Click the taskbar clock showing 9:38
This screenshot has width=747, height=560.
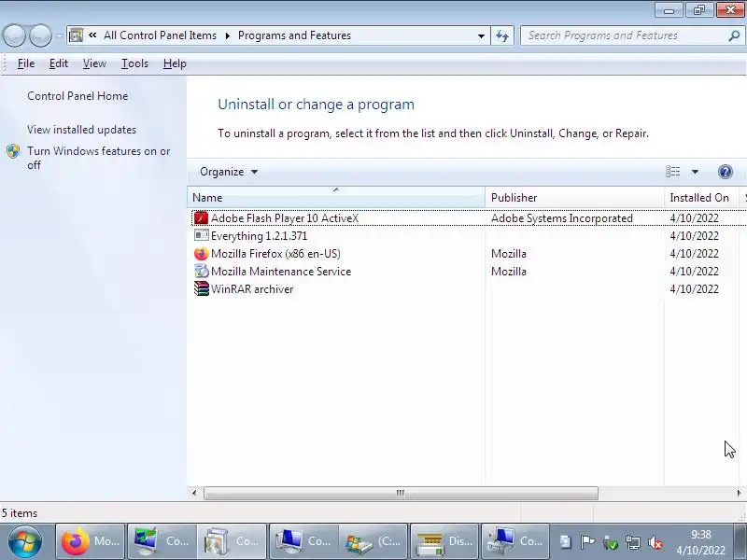point(701,535)
